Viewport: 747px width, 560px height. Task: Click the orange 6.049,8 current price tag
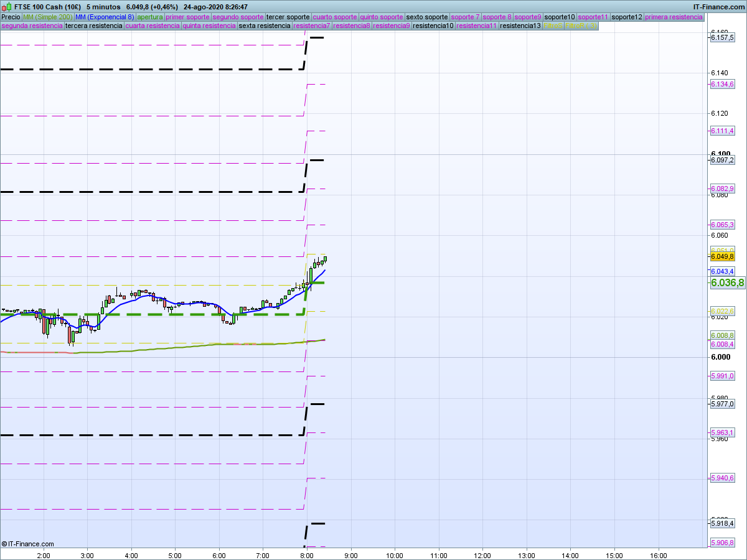[x=722, y=256]
